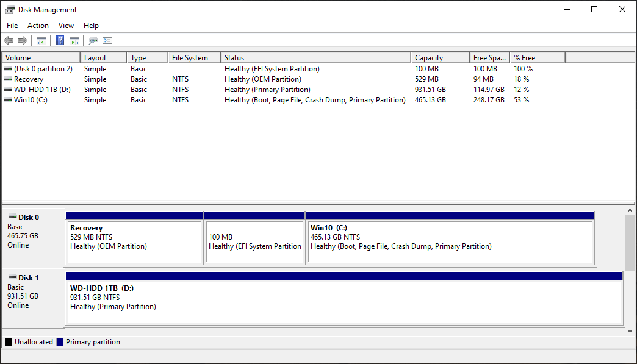
Task: Open the File menu
Action: [12, 26]
